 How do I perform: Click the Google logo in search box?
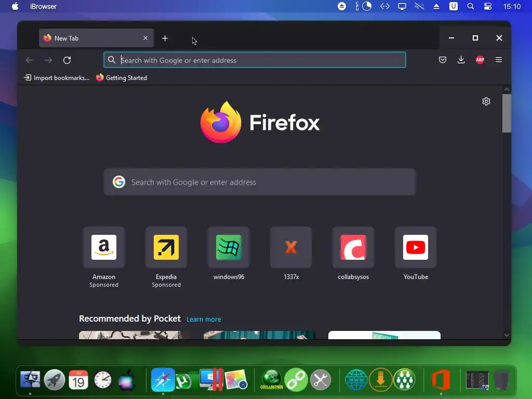(x=119, y=182)
